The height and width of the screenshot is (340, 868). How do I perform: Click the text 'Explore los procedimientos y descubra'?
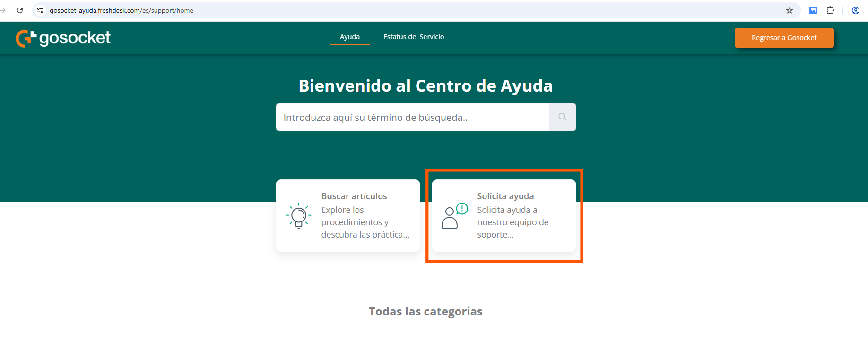tap(365, 222)
